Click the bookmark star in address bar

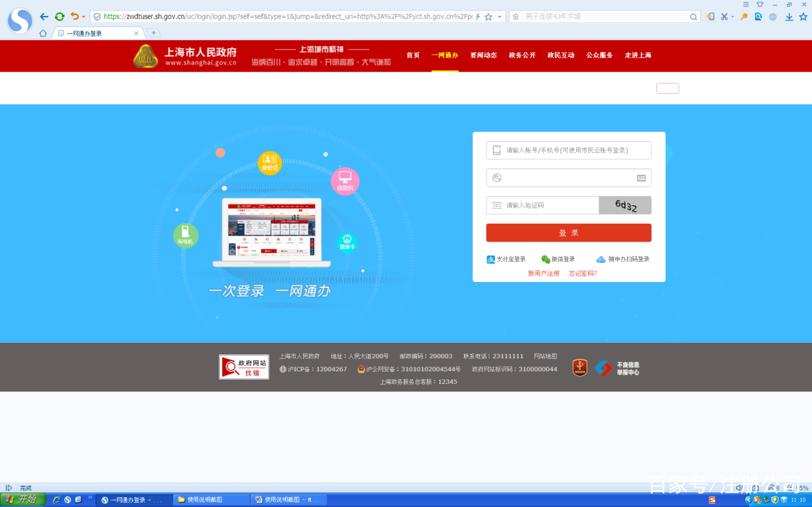tap(488, 17)
